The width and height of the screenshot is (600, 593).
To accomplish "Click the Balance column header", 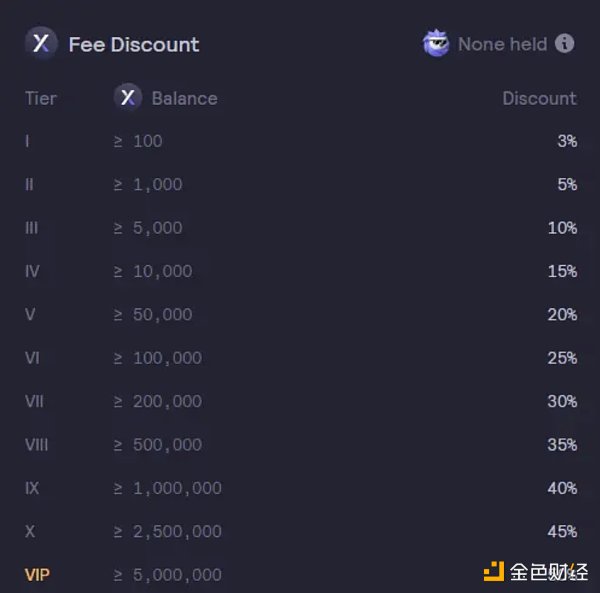I will tap(184, 98).
